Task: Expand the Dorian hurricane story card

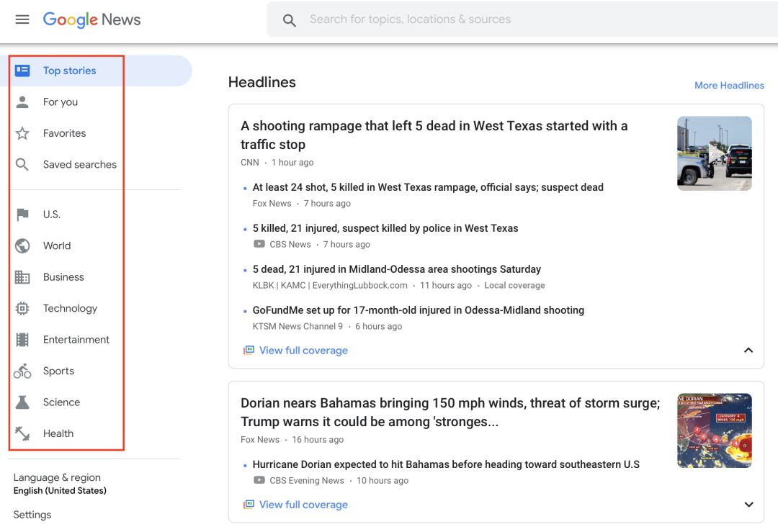Action: 748,505
